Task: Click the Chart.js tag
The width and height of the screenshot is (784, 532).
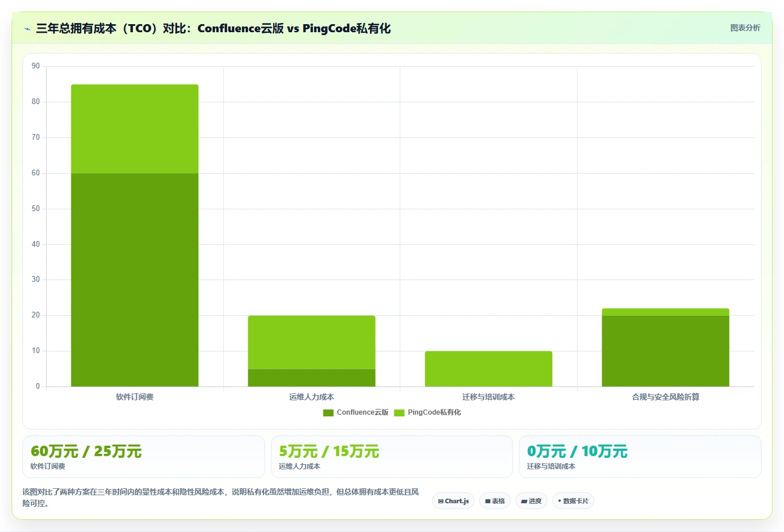Action: tap(453, 501)
